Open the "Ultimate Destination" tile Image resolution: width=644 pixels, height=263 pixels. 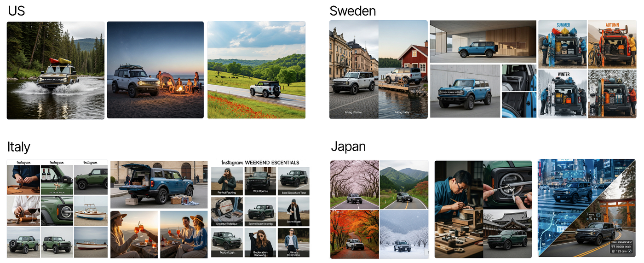coord(293,243)
